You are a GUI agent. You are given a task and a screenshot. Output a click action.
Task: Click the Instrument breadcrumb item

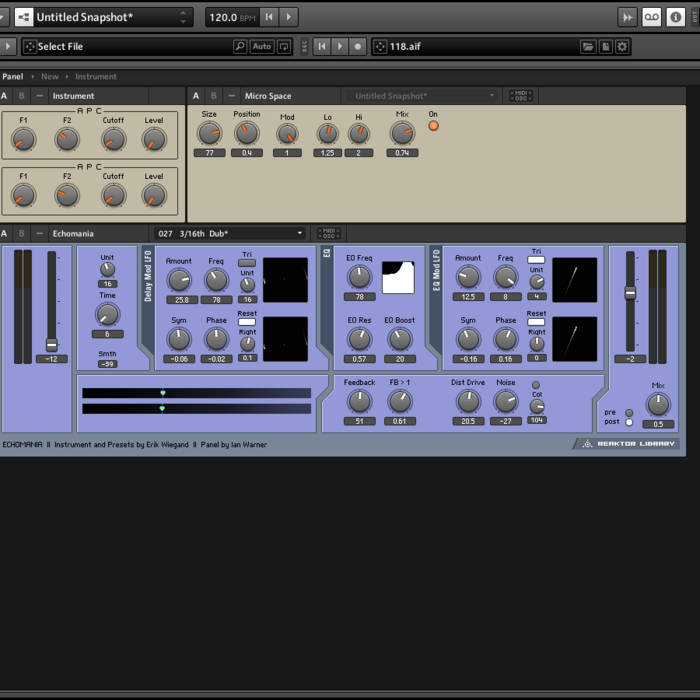[x=96, y=76]
